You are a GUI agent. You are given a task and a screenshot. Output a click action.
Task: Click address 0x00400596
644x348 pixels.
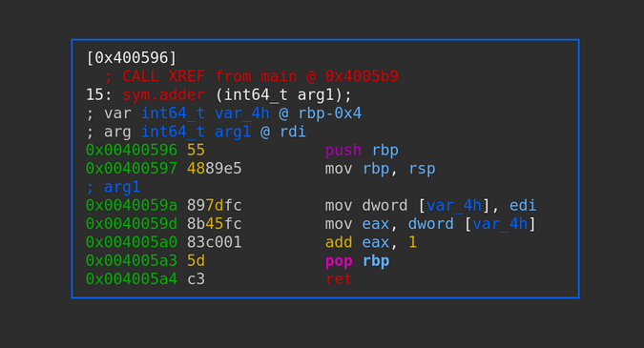click(132, 151)
